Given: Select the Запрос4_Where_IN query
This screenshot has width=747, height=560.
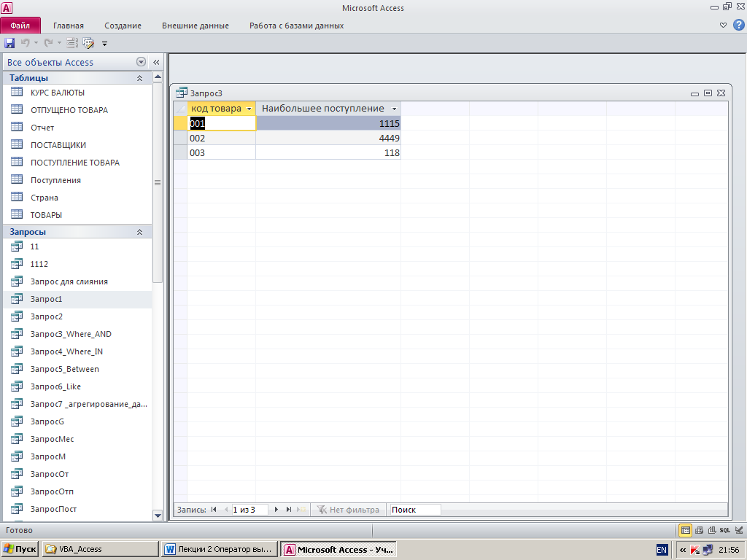Looking at the screenshot, I should [x=77, y=351].
